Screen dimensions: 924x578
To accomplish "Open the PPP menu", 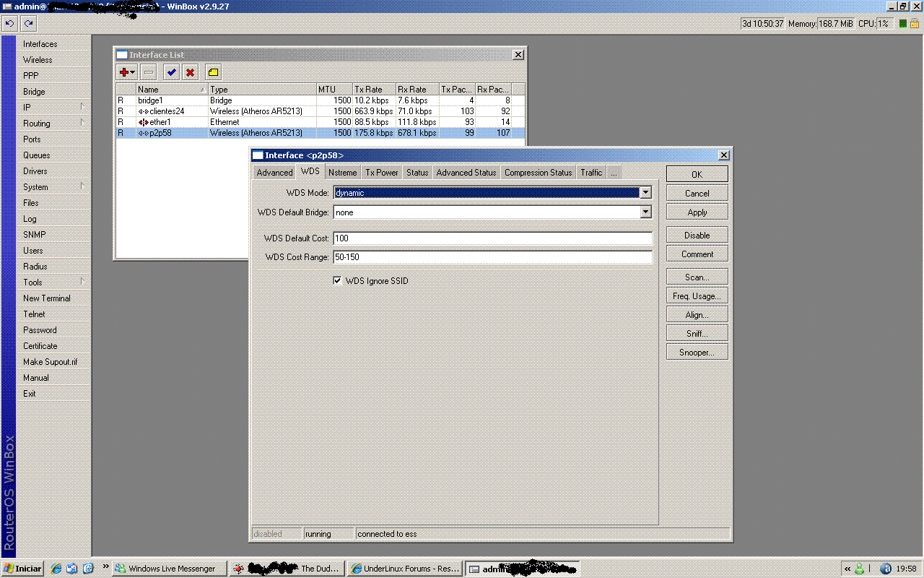I will coord(53,76).
